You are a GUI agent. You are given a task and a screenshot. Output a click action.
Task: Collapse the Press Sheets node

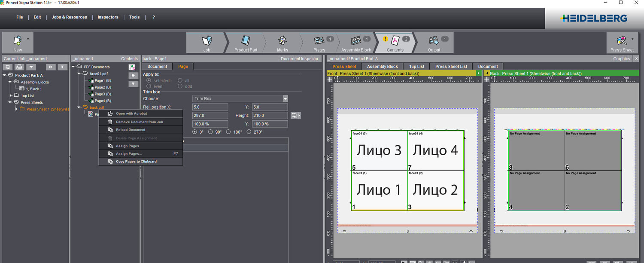click(11, 102)
